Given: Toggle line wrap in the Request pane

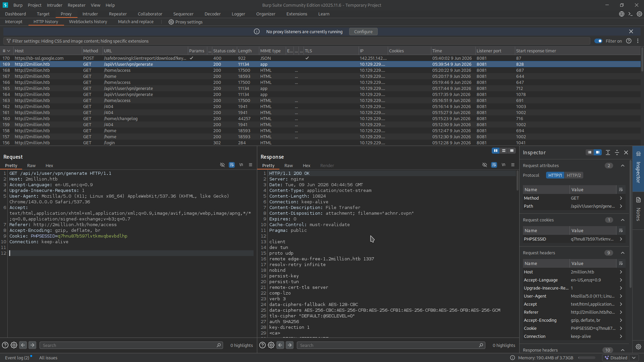Looking at the screenshot, I should click(232, 165).
